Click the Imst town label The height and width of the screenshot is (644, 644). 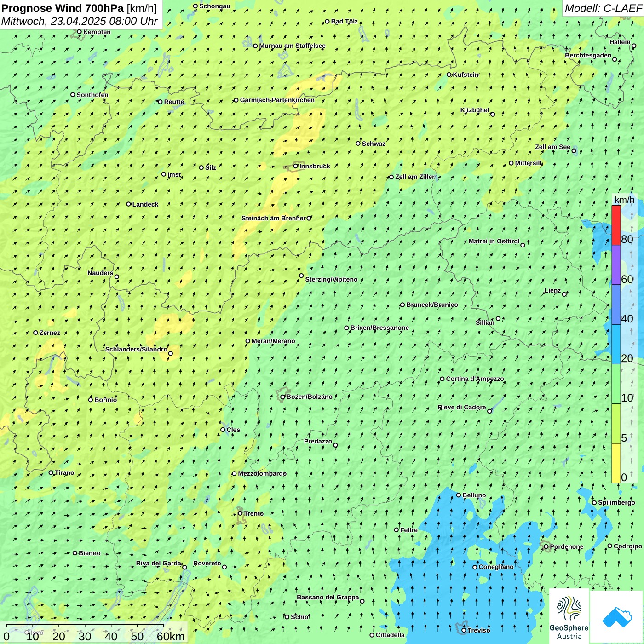click(174, 174)
